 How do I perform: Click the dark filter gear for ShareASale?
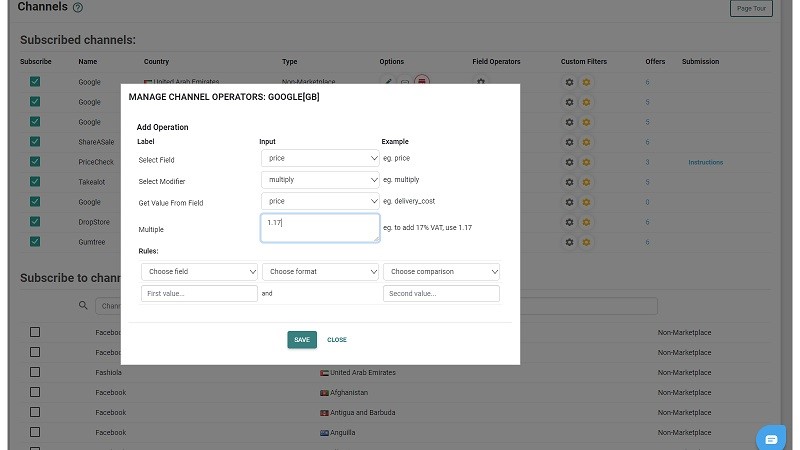569,142
